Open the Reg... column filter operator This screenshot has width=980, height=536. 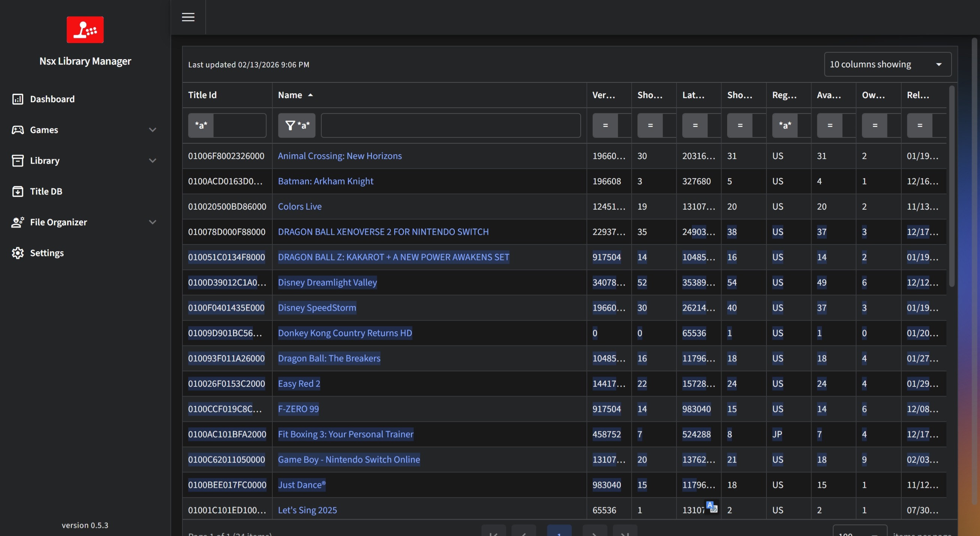pyautogui.click(x=784, y=125)
